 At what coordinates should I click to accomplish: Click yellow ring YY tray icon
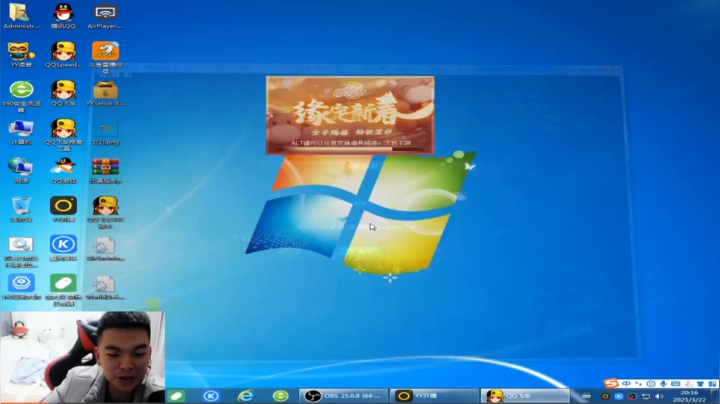605,396
